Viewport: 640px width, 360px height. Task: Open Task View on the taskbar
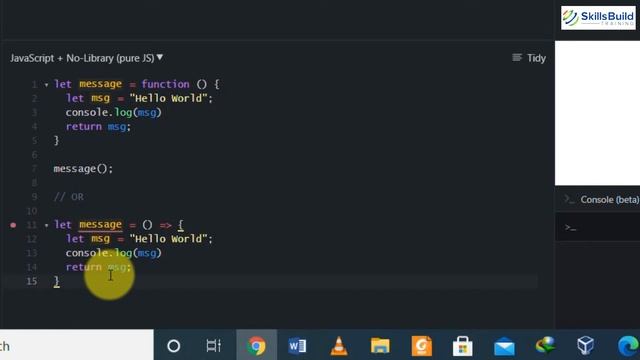[213, 346]
